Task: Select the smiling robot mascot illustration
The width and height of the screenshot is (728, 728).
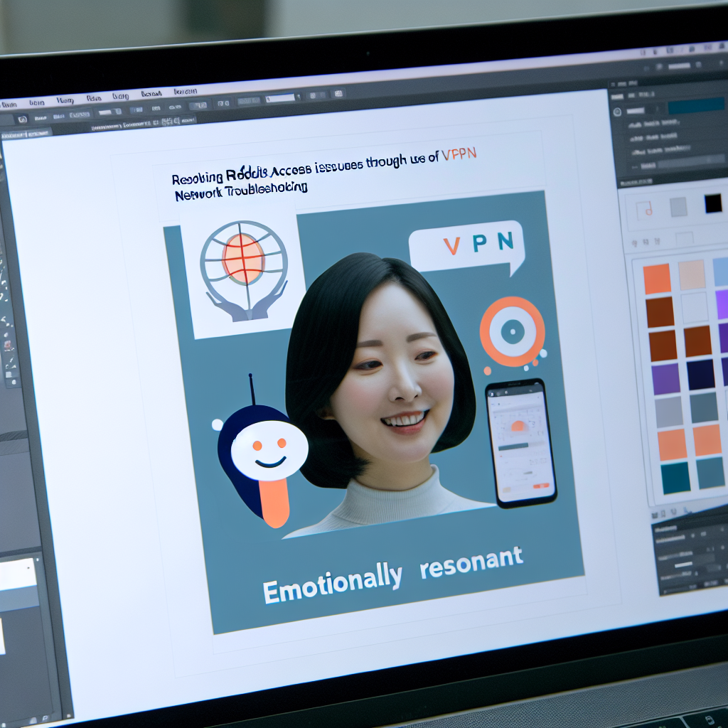Action: click(x=263, y=455)
